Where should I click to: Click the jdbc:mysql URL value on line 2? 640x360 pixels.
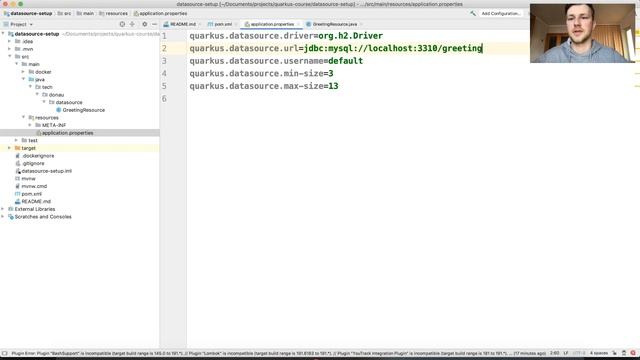pyautogui.click(x=393, y=48)
